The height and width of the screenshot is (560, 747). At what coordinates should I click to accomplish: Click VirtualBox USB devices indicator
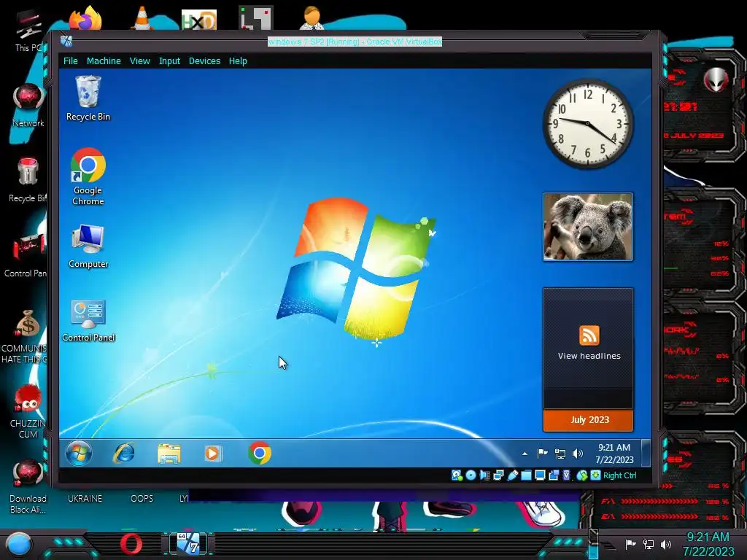point(513,475)
